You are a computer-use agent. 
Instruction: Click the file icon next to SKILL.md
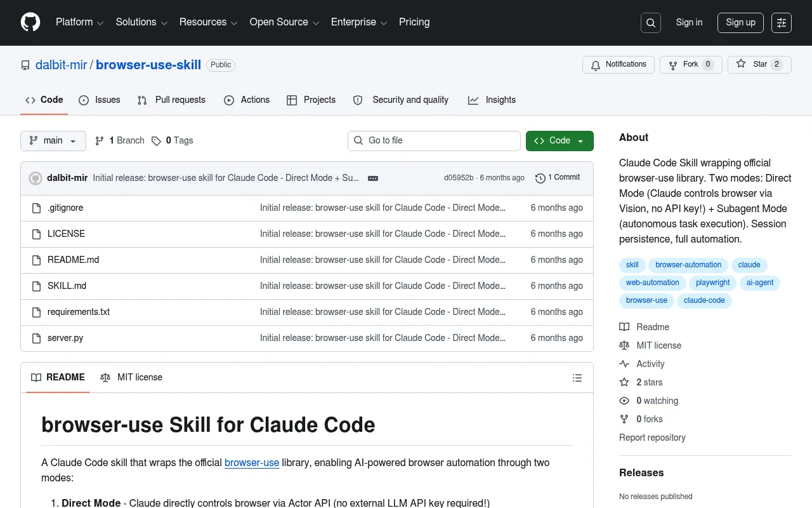pyautogui.click(x=37, y=286)
